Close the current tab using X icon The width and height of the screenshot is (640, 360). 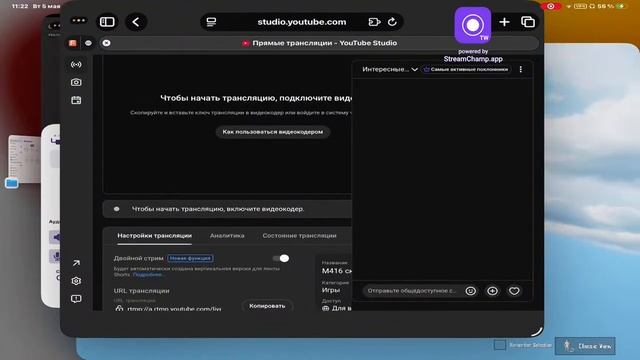click(106, 43)
